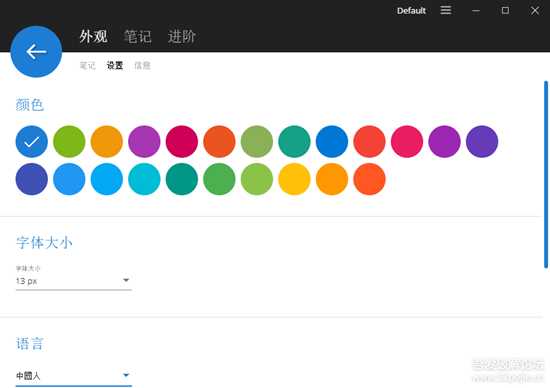Select the red swatch left of pink
Image resolution: width=550 pixels, height=388 pixels.
(369, 141)
